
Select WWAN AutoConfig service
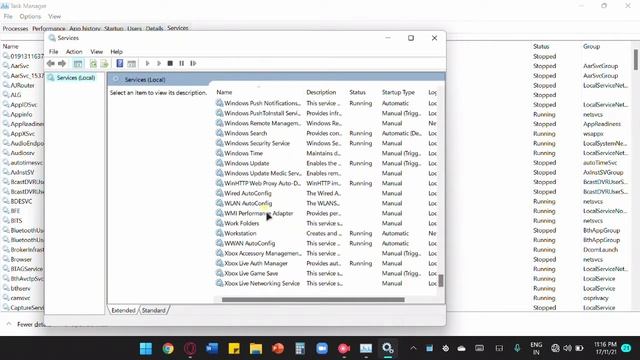(x=325, y=243)
